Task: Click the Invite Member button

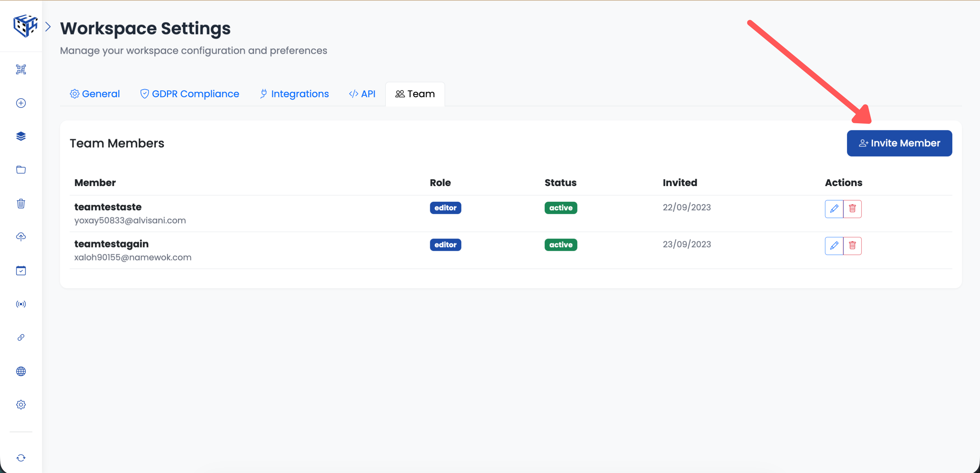Action: pyautogui.click(x=899, y=143)
